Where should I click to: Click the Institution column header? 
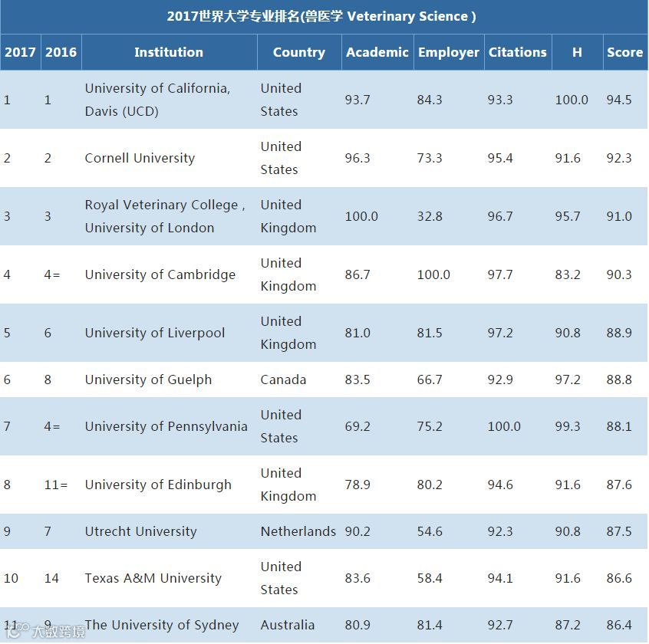169,52
